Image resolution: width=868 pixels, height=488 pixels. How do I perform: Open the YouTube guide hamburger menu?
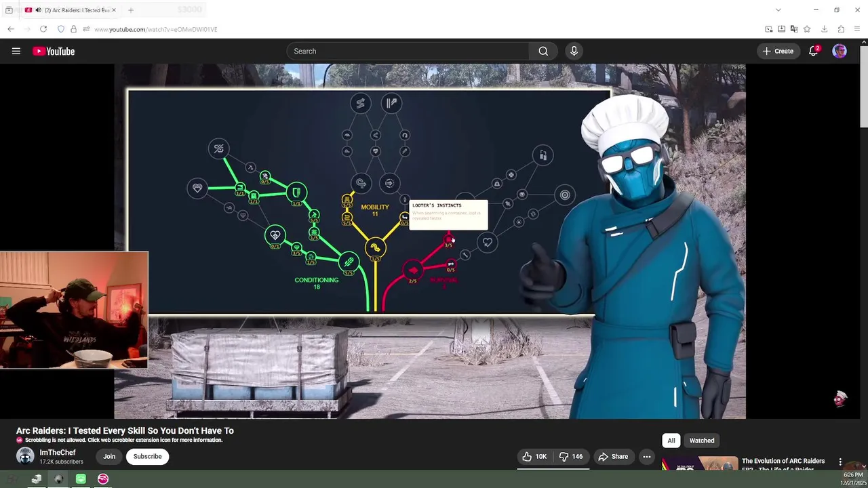(16, 51)
